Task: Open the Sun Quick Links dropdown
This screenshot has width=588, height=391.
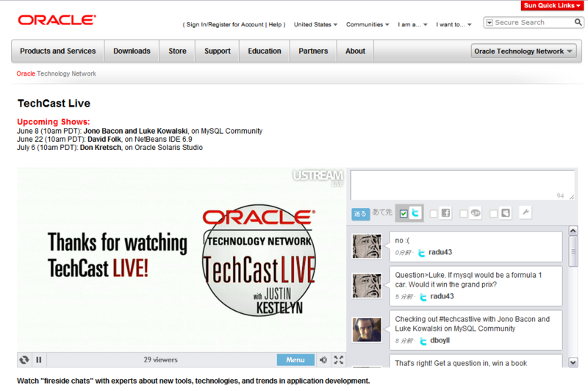Action: [x=552, y=5]
